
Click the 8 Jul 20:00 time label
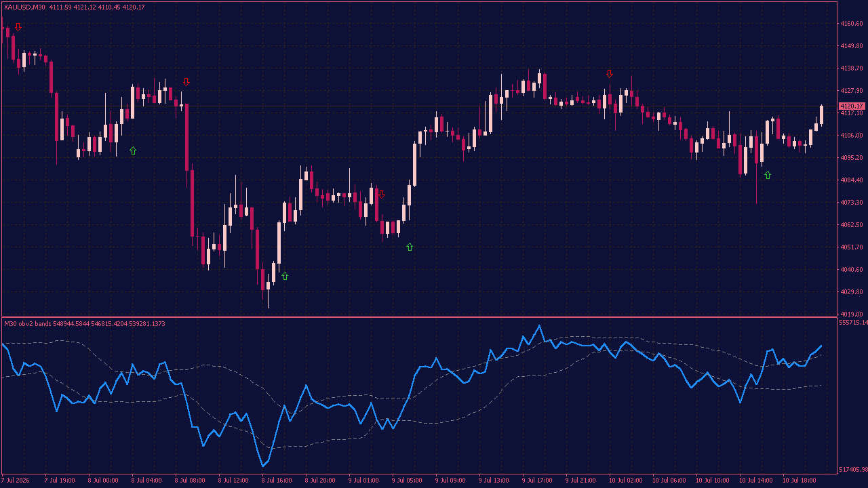(x=320, y=481)
